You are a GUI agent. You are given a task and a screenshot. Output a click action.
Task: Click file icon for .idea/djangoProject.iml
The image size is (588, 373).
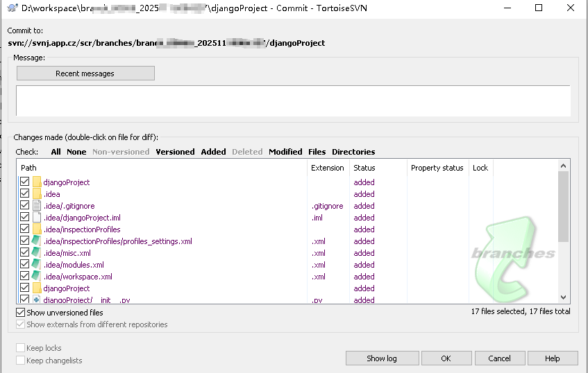(37, 218)
